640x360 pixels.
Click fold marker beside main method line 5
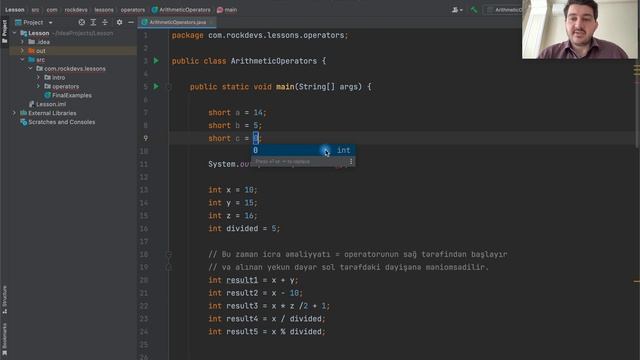tap(169, 87)
